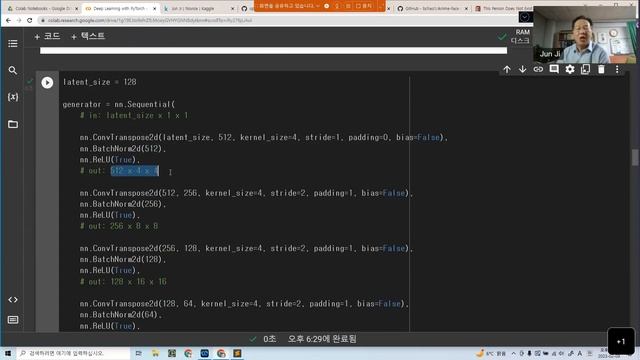The image size is (640, 360).
Task: Switch to the GitHub Anime-face tab
Action: [432, 8]
